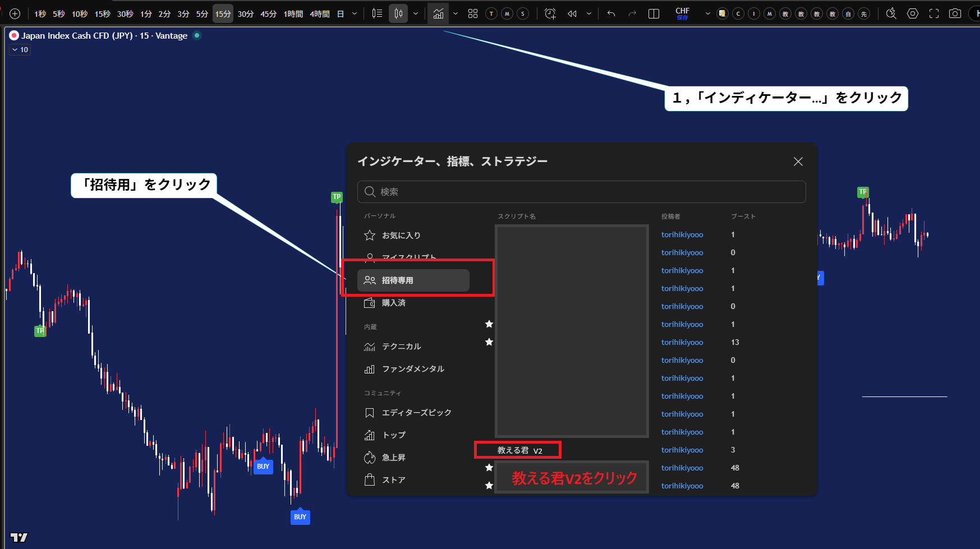Click the indicators toolbar icon
Image resolution: width=980 pixels, height=549 pixels.
point(438,13)
